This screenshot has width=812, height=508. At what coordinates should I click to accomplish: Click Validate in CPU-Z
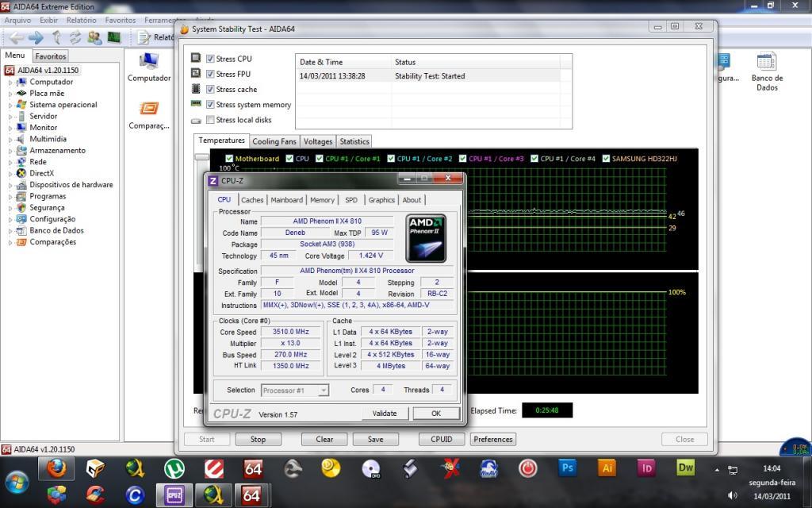pyautogui.click(x=385, y=413)
